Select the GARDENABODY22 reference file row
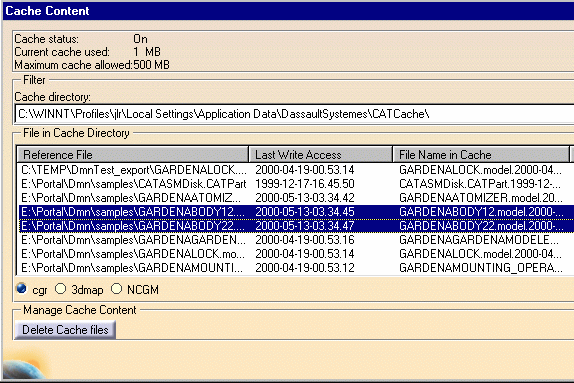Screen dimensions: 574x383 pos(296,226)
